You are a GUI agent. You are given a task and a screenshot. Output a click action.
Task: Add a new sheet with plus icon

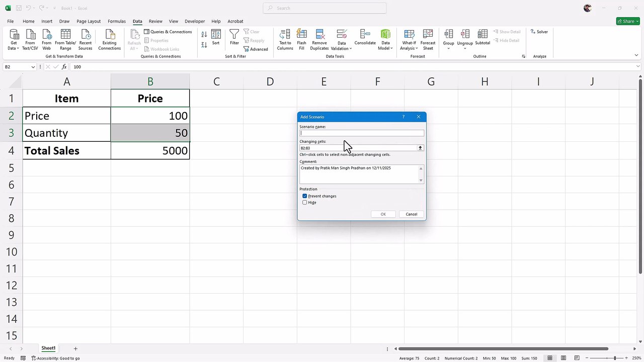coord(75,348)
